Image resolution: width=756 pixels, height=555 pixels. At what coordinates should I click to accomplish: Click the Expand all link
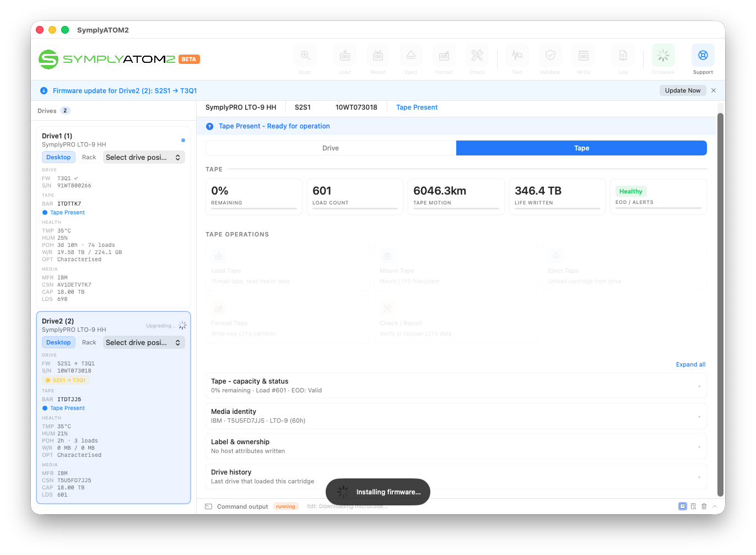(x=690, y=365)
